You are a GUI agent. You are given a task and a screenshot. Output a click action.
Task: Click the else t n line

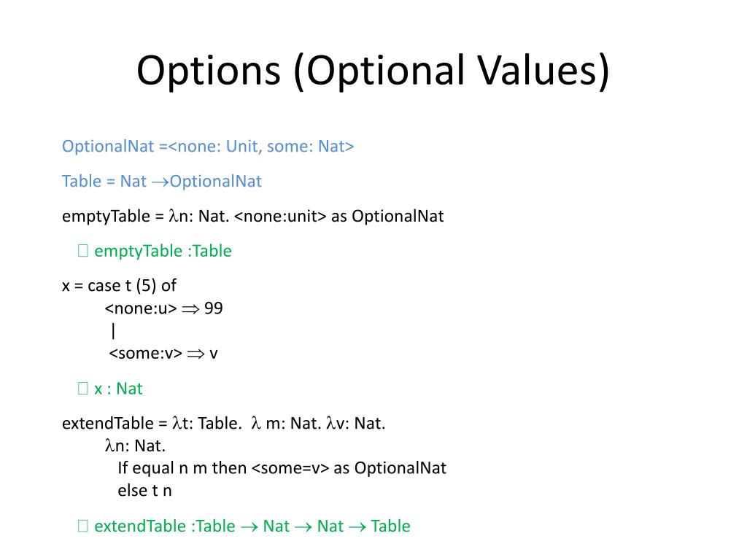coord(145,491)
